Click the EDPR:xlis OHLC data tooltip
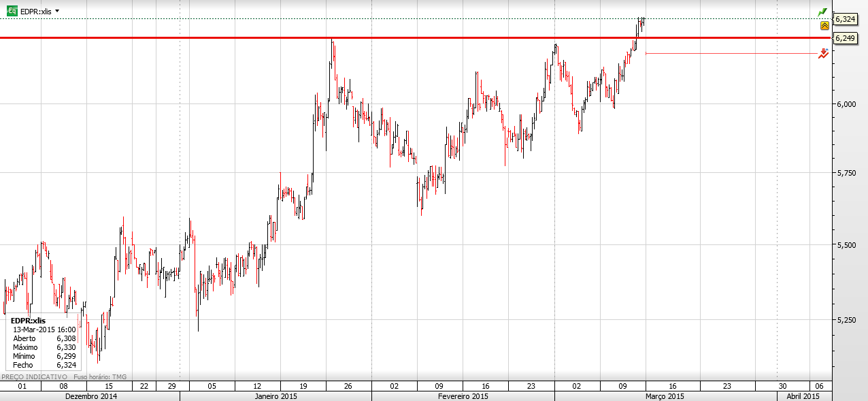 pos(43,342)
